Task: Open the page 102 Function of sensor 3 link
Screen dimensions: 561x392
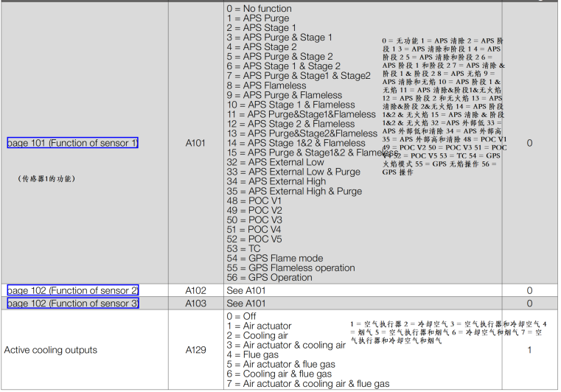Action: point(72,304)
